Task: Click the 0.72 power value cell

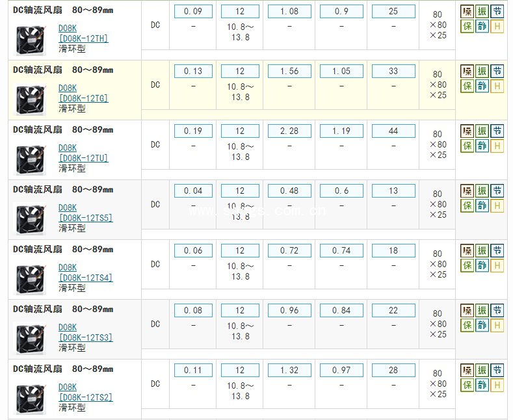Action: tap(289, 251)
